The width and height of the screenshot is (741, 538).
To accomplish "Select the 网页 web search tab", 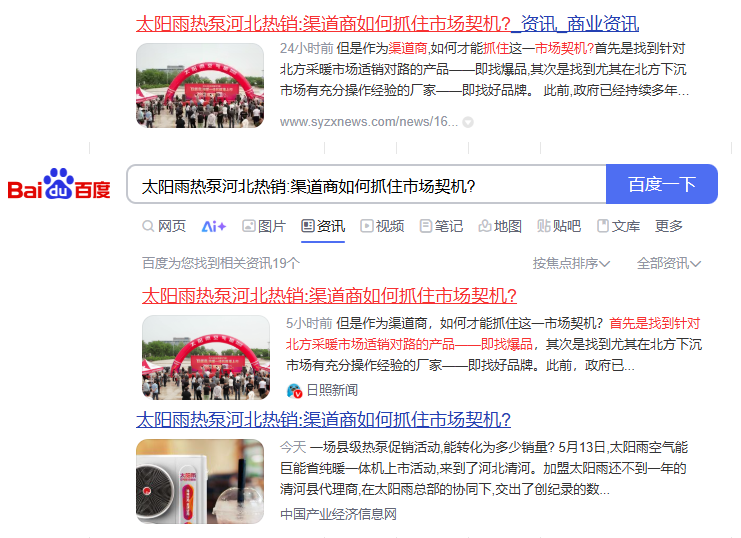I will [164, 226].
